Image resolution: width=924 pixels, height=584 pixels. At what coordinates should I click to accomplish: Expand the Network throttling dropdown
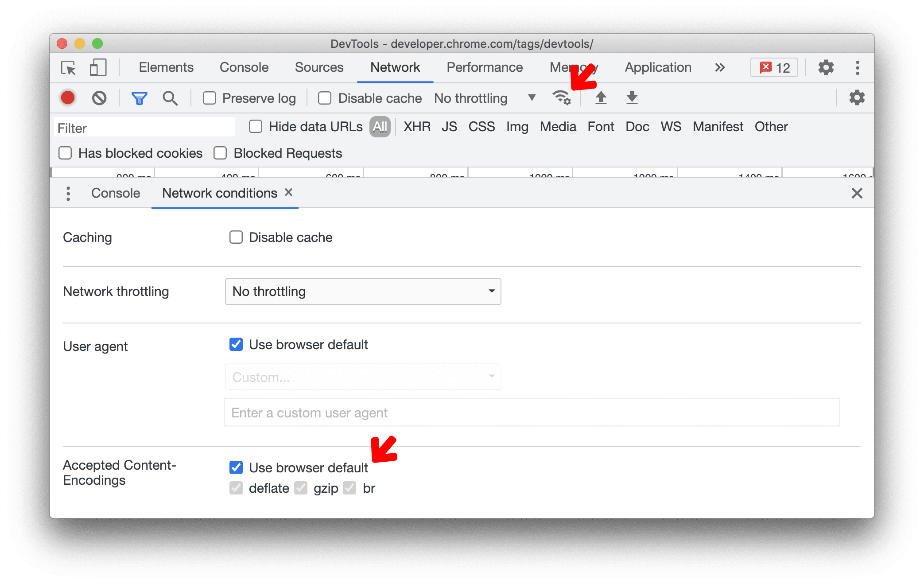click(x=362, y=292)
